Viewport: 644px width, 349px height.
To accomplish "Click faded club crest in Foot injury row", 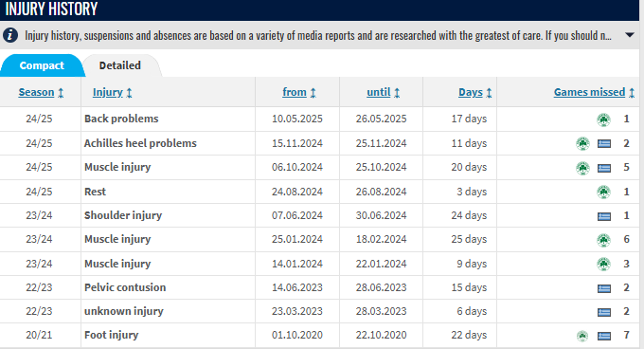I will [582, 336].
